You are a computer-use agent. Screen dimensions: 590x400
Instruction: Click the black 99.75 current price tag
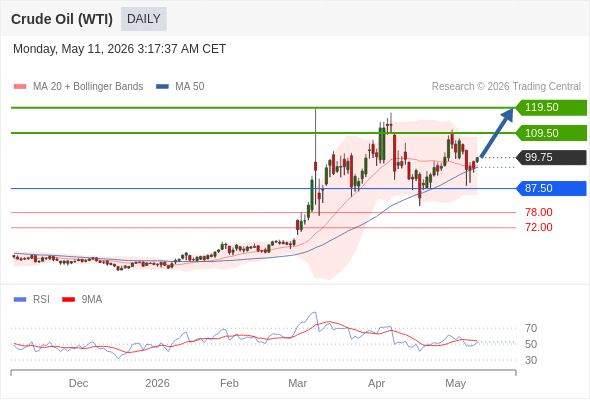click(x=551, y=157)
